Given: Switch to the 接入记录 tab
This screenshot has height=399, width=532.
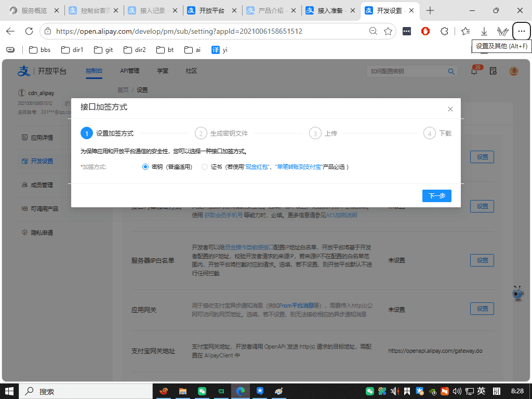Looking at the screenshot, I should coord(153,10).
